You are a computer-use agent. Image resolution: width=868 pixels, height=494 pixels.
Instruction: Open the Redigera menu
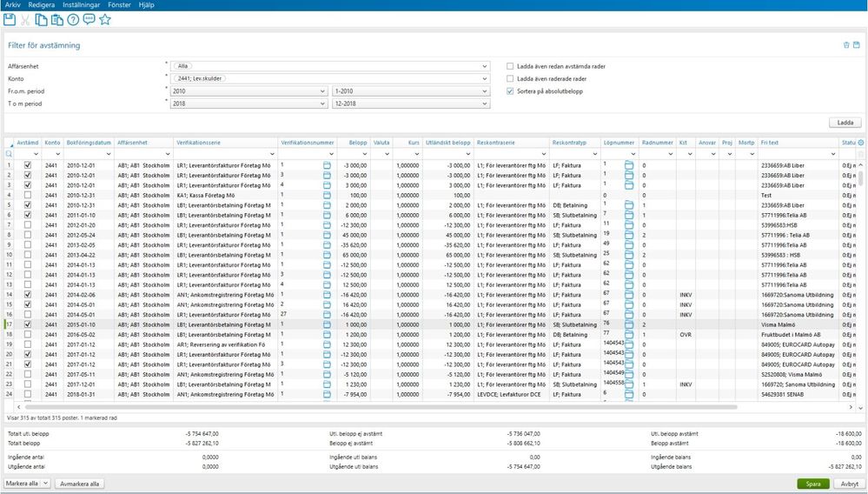click(x=42, y=4)
